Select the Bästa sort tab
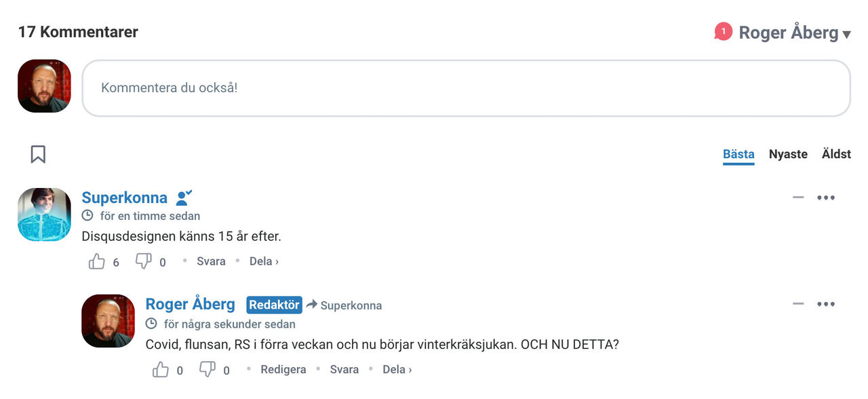The width and height of the screenshot is (868, 399). pyautogui.click(x=738, y=154)
